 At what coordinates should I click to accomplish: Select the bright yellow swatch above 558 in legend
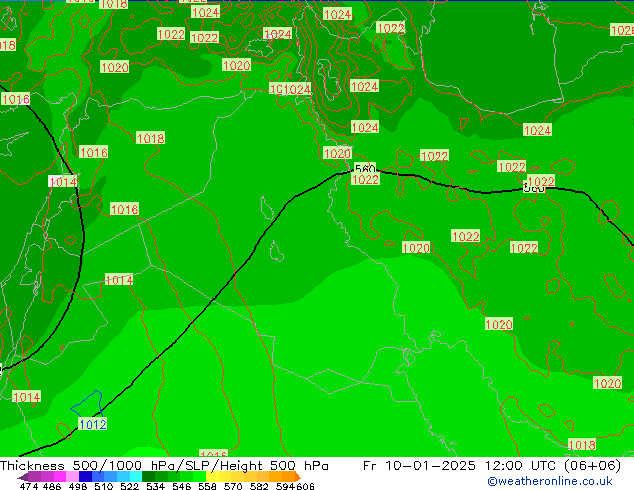pyautogui.click(x=213, y=476)
